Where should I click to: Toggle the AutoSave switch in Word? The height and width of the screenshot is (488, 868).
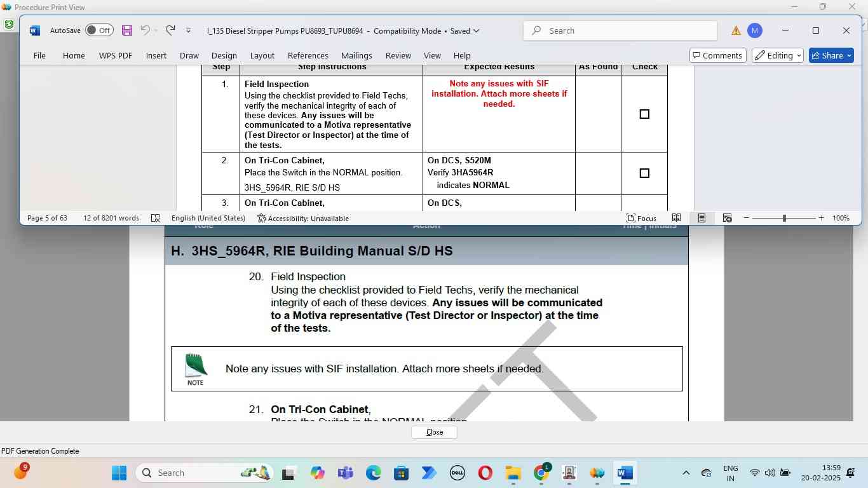click(x=99, y=30)
